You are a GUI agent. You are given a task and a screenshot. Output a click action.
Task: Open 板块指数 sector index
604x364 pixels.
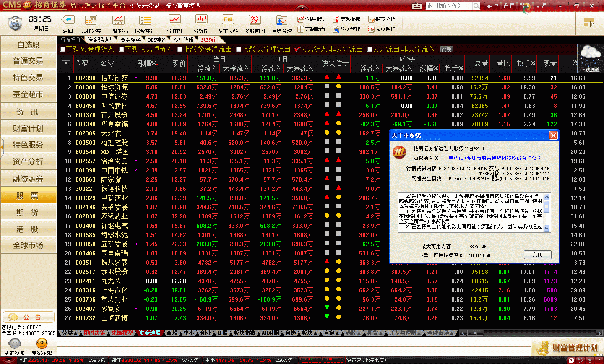[x=311, y=19]
